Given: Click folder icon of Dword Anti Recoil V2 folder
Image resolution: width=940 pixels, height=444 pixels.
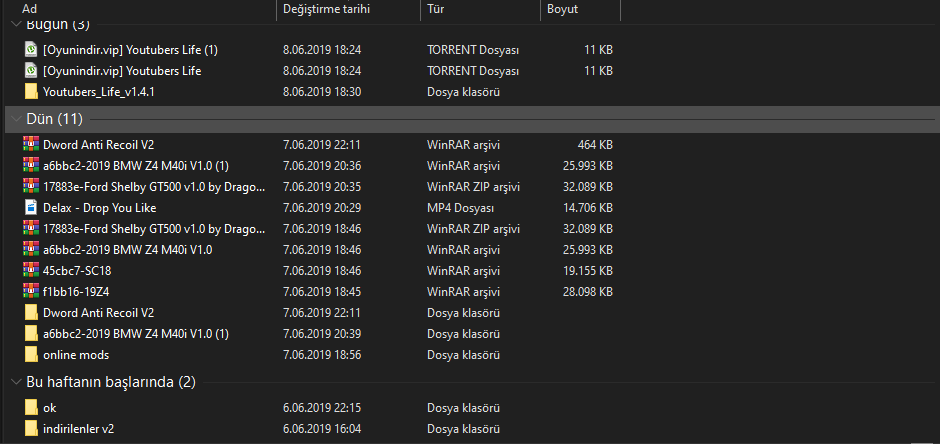Looking at the screenshot, I should [x=31, y=312].
